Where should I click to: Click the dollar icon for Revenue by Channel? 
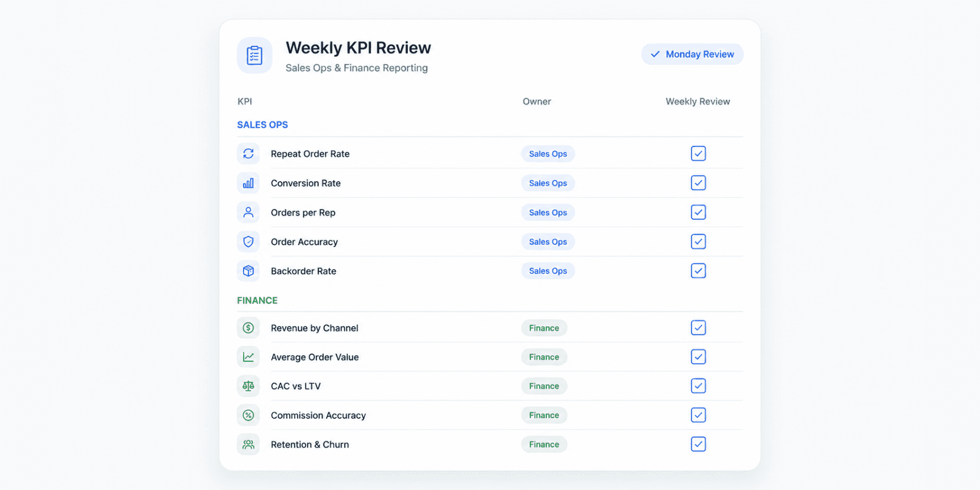[x=248, y=328]
